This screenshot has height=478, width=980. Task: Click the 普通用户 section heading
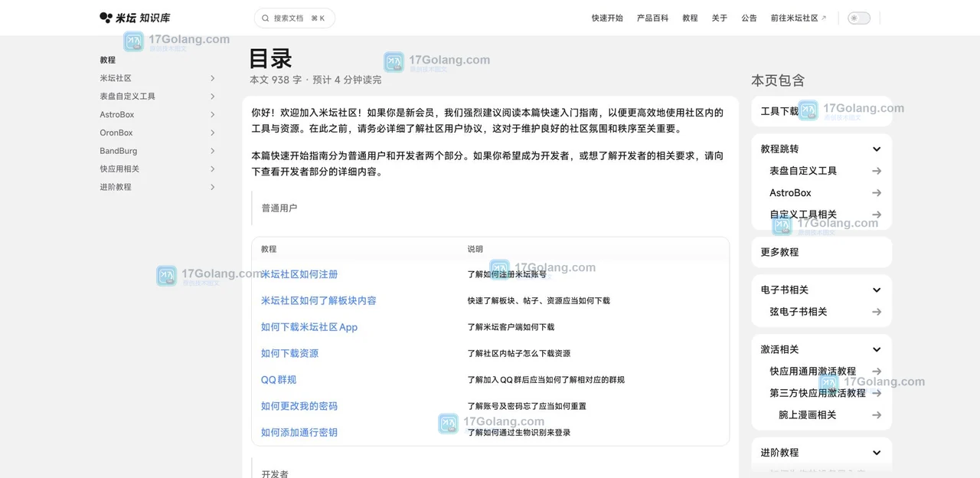279,208
